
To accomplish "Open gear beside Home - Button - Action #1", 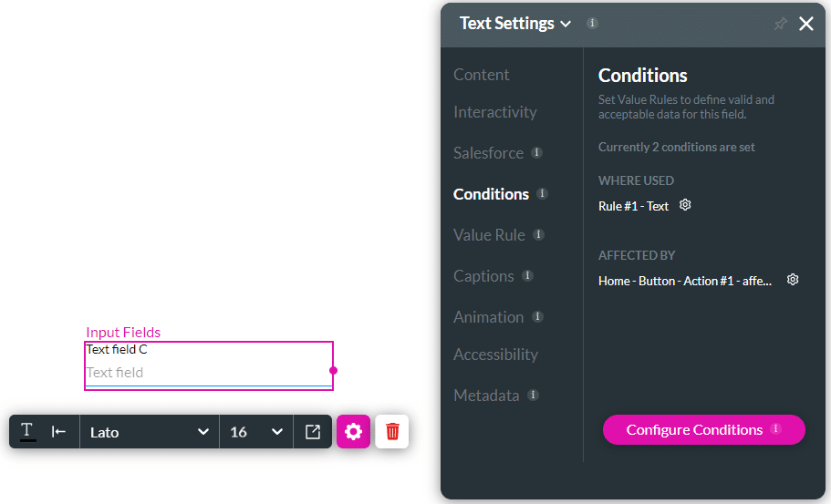I will [x=793, y=280].
